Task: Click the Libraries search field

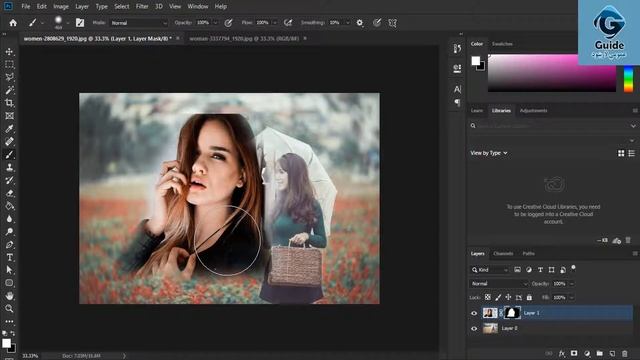Action: (553, 126)
